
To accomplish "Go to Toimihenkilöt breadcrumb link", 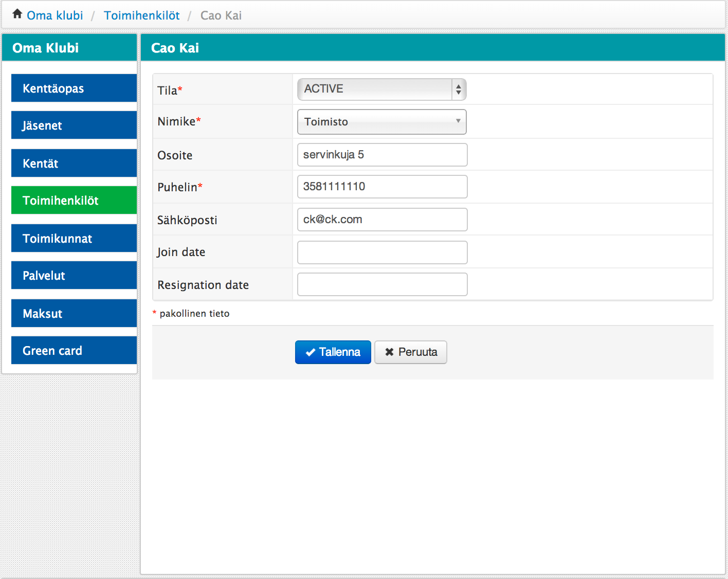I will 142,15.
